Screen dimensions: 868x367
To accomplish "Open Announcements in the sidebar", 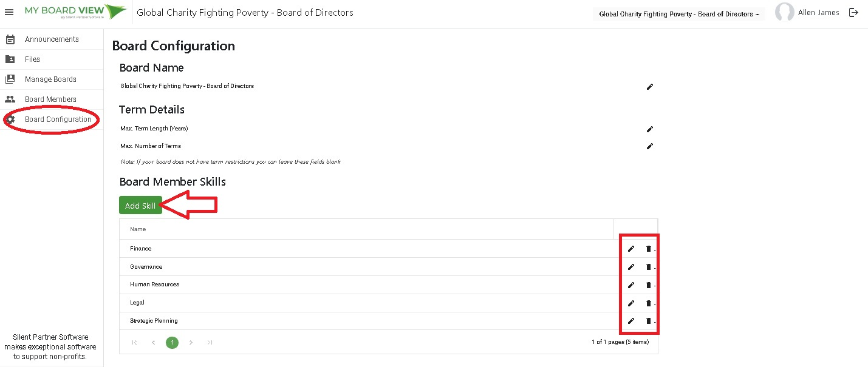I will [x=52, y=39].
